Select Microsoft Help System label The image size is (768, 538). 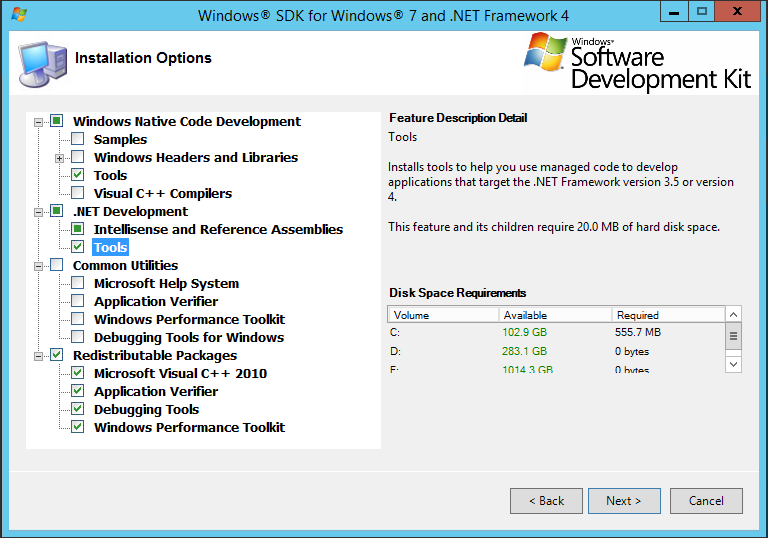pyautogui.click(x=167, y=284)
